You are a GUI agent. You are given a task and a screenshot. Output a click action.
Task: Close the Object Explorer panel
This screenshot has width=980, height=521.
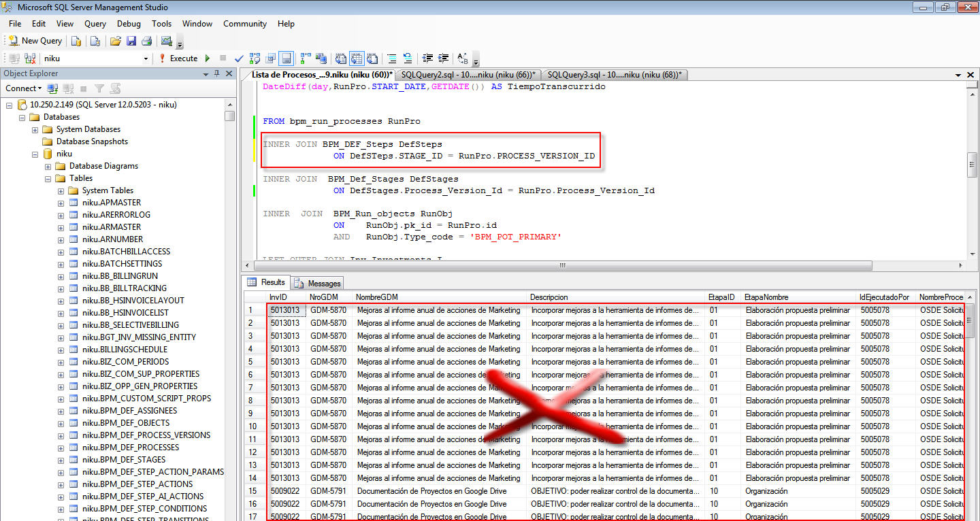pyautogui.click(x=229, y=73)
